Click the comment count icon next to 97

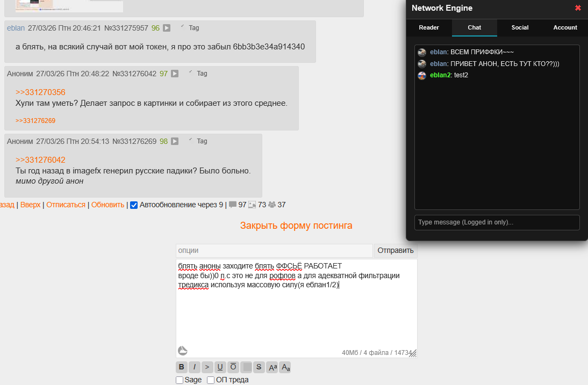coord(233,205)
